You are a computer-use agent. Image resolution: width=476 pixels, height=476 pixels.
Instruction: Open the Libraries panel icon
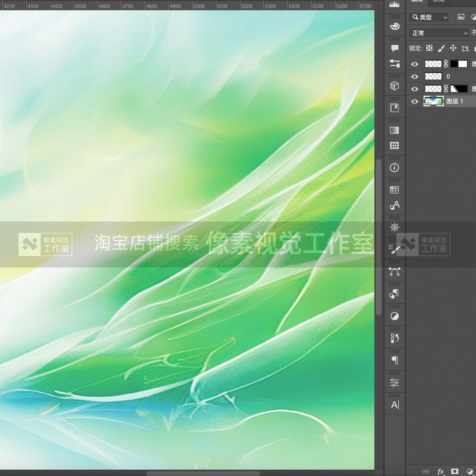(394, 108)
